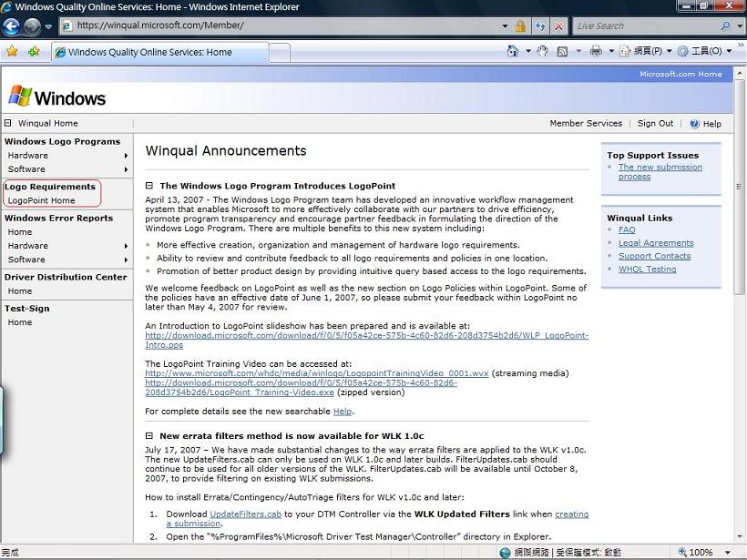747x560 pixels.
Task: Click the scrollbar down arrow
Action: tap(740, 536)
